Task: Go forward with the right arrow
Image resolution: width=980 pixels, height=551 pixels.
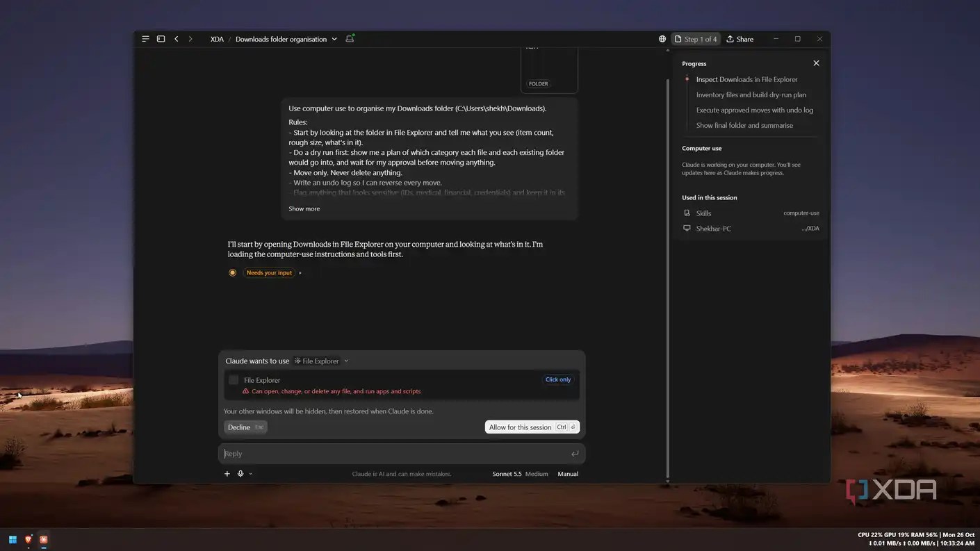Action: (x=190, y=39)
